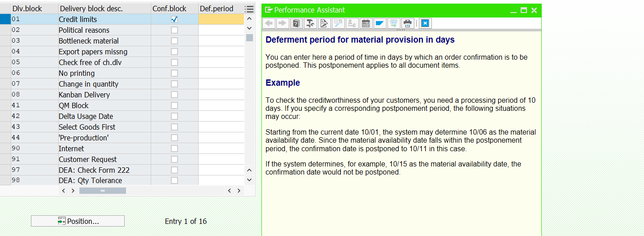This screenshot has width=644, height=236.
Task: Select Delivery block desc. column header
Action: [104, 9]
